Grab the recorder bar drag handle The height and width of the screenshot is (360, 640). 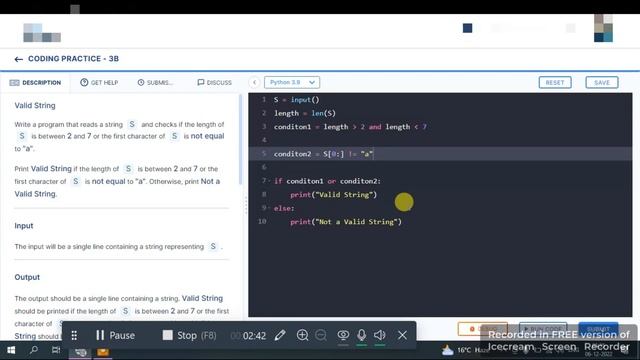[74, 336]
